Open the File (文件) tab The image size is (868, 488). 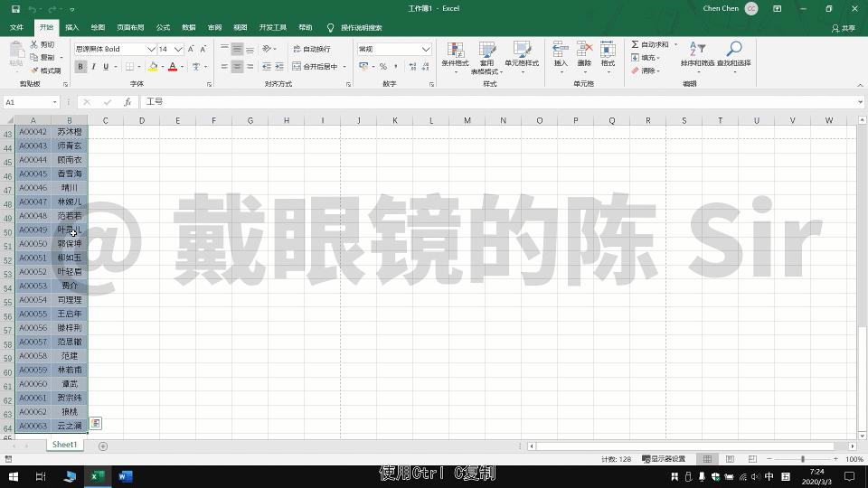[x=16, y=27]
